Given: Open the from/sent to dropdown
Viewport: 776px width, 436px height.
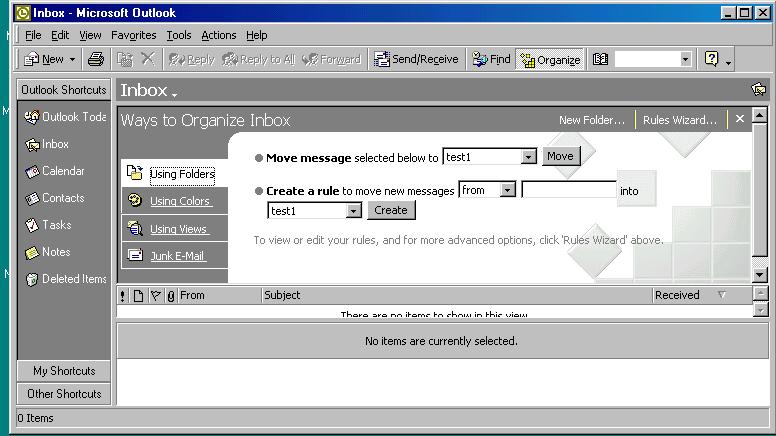Looking at the screenshot, I should click(x=507, y=190).
